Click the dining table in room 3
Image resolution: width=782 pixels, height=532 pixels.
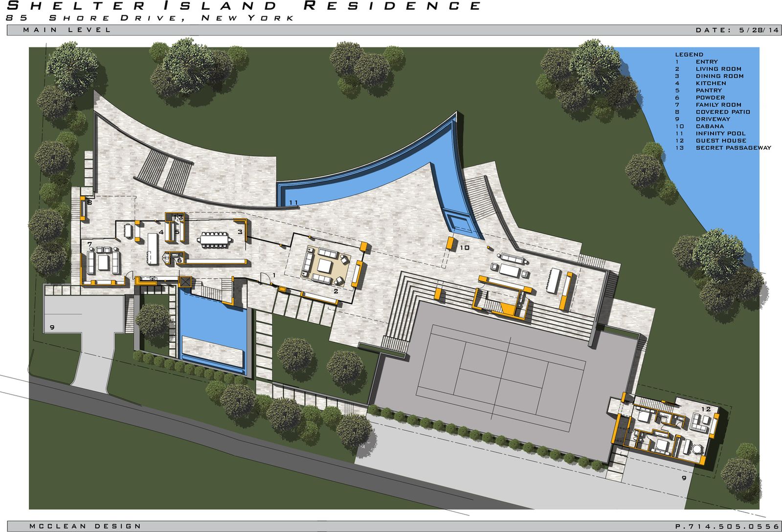[x=214, y=239]
